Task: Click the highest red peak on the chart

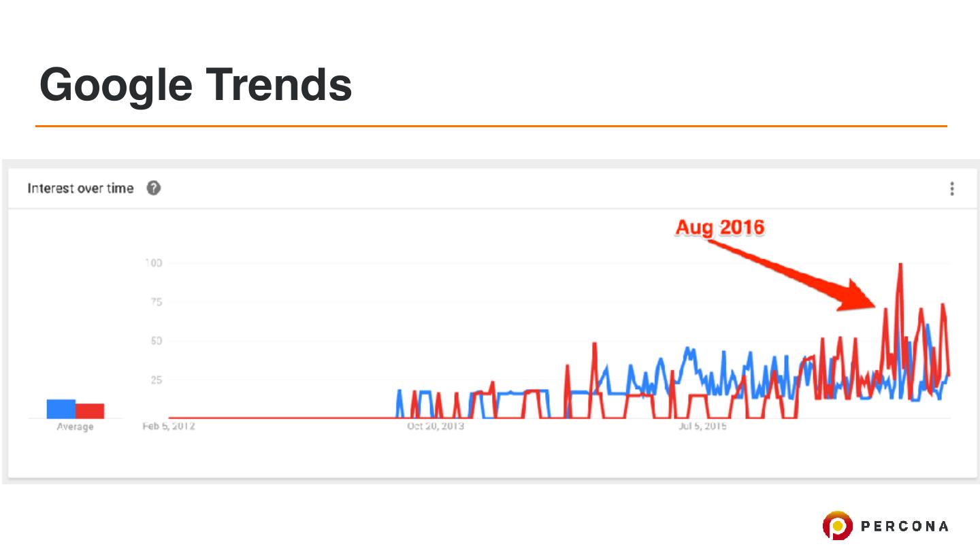Action: 900,265
